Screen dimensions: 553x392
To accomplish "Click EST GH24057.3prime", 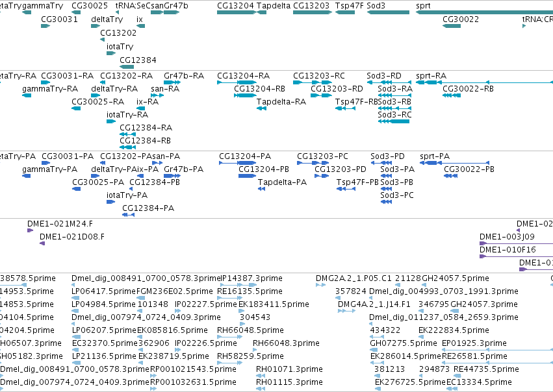I will click(x=484, y=304).
